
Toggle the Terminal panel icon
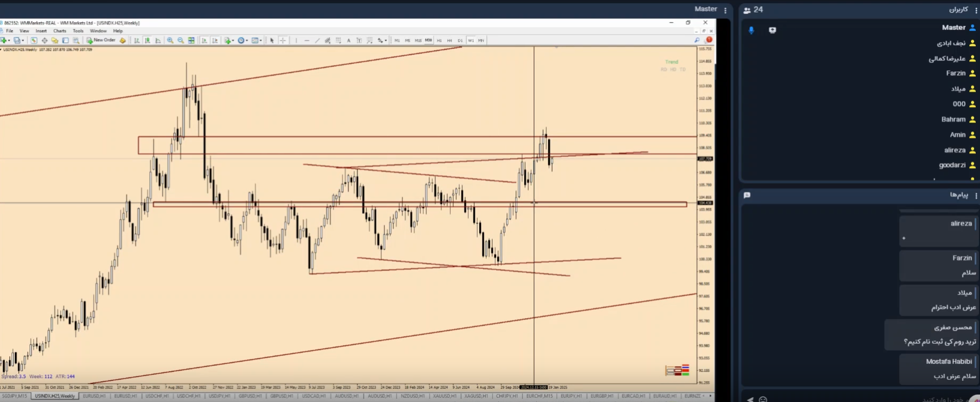(x=66, y=40)
